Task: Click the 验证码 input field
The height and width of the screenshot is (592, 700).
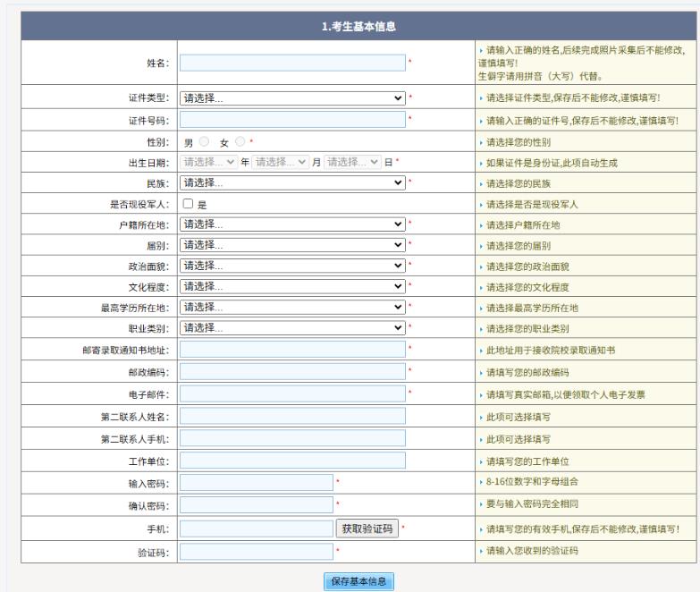Action: tap(257, 551)
